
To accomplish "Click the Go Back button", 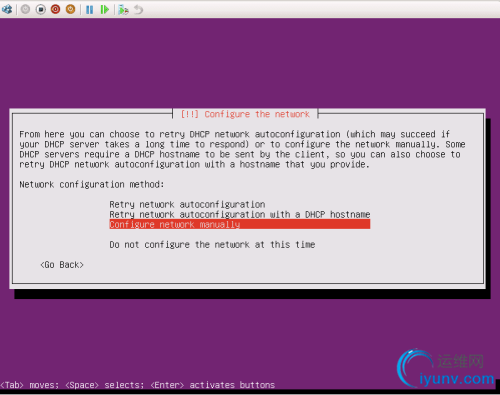I will [62, 265].
